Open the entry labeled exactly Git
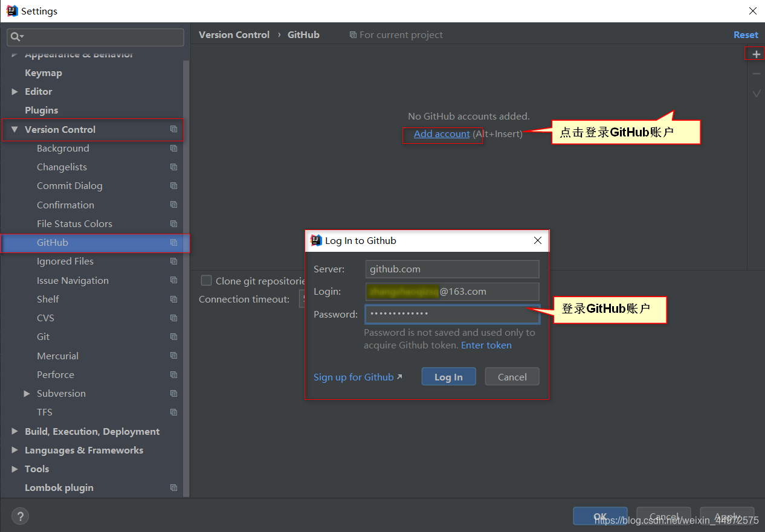Image resolution: width=765 pixels, height=532 pixels. pyautogui.click(x=43, y=336)
